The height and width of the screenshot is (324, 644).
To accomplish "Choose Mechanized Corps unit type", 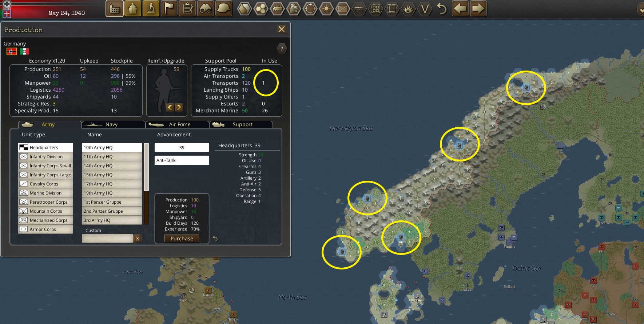I will click(x=45, y=220).
